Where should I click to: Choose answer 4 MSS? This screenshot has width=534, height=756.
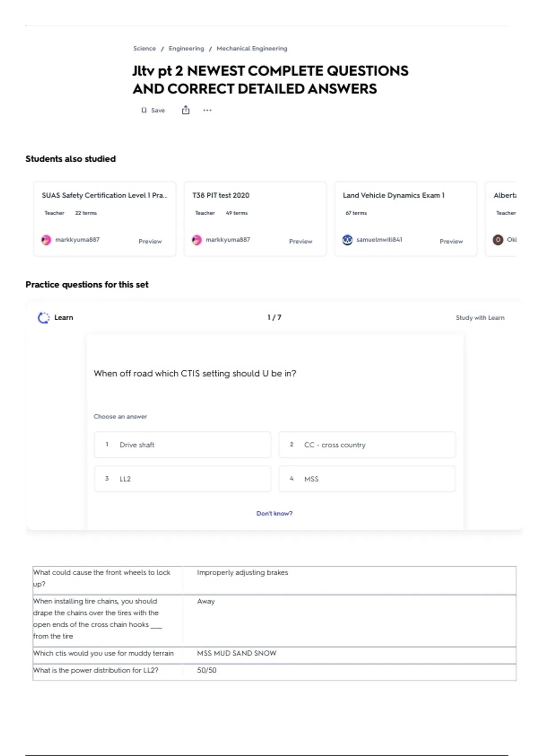[367, 479]
